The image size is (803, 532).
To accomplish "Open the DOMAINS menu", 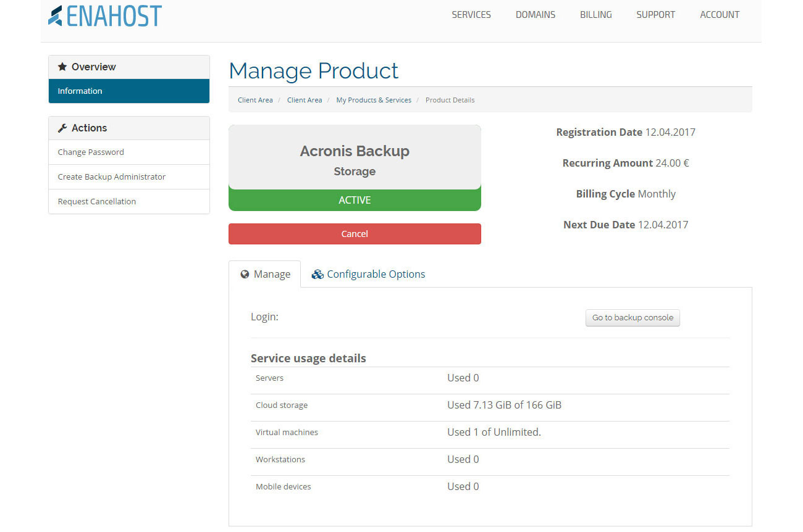I will pyautogui.click(x=536, y=15).
